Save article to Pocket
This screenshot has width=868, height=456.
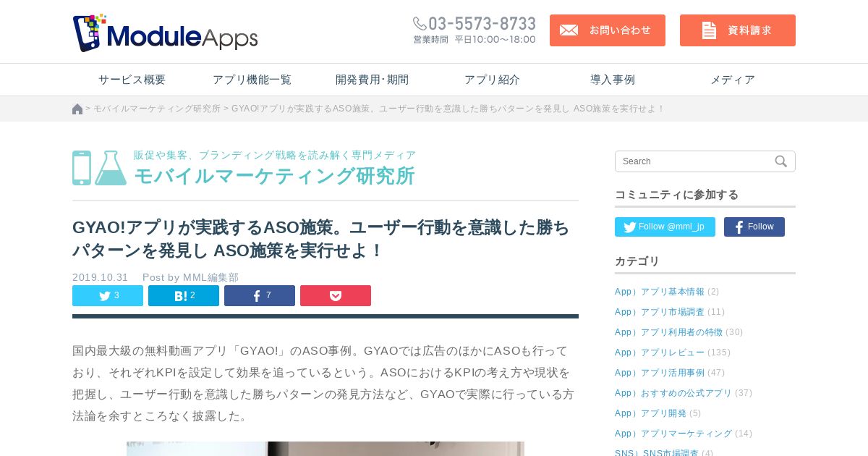[x=336, y=295]
